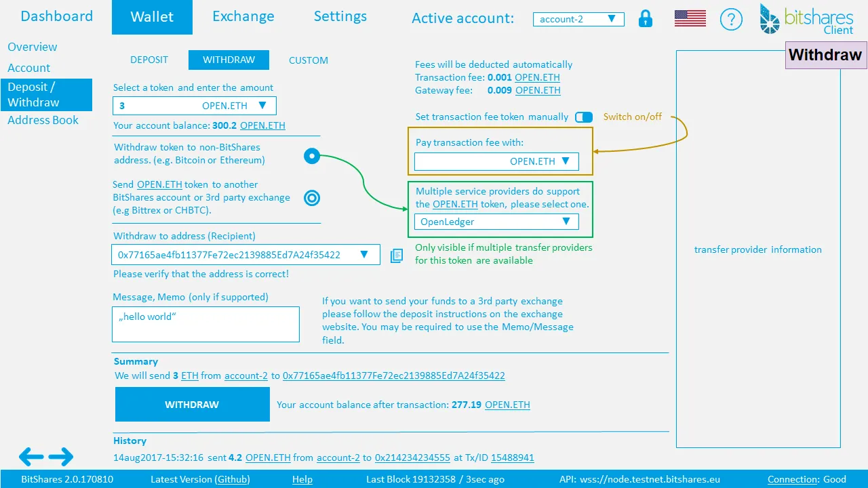Click the transfer provider information panel
This screenshot has width=868, height=488.
coord(758,249)
